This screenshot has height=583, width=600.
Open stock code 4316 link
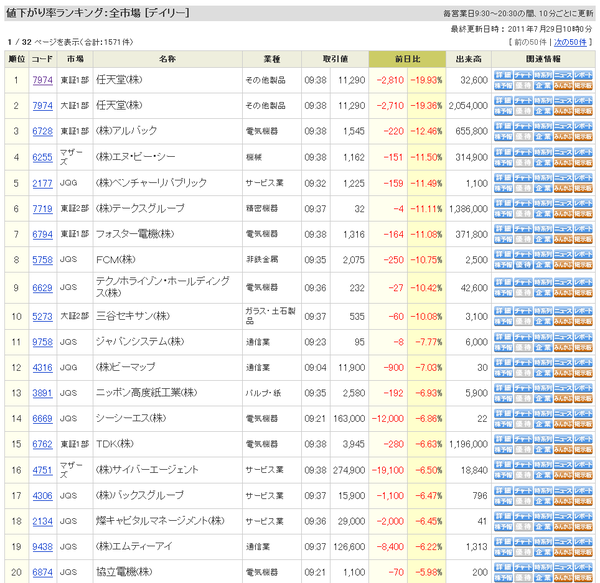(x=42, y=368)
